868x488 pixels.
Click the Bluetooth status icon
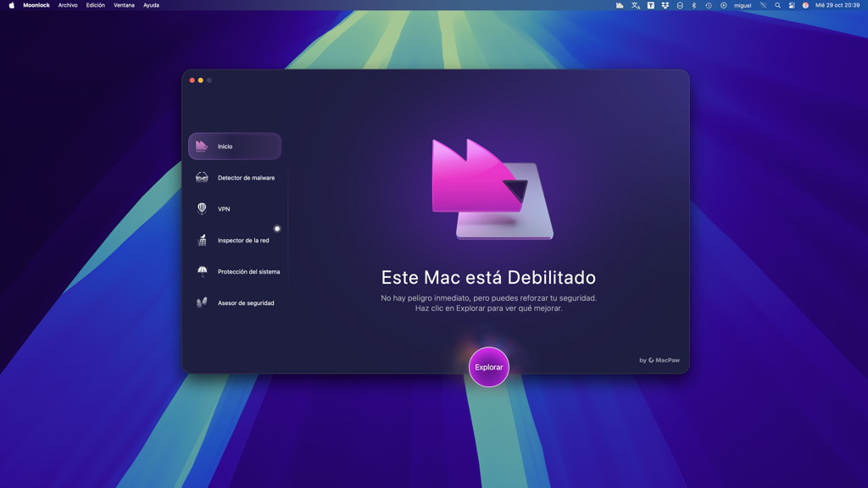coord(695,5)
